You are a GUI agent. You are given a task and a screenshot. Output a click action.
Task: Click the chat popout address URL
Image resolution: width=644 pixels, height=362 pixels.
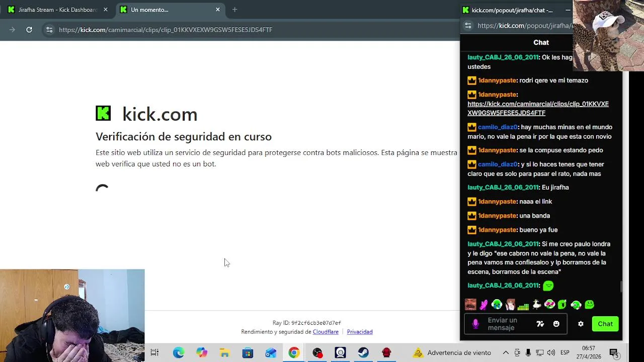point(525,26)
